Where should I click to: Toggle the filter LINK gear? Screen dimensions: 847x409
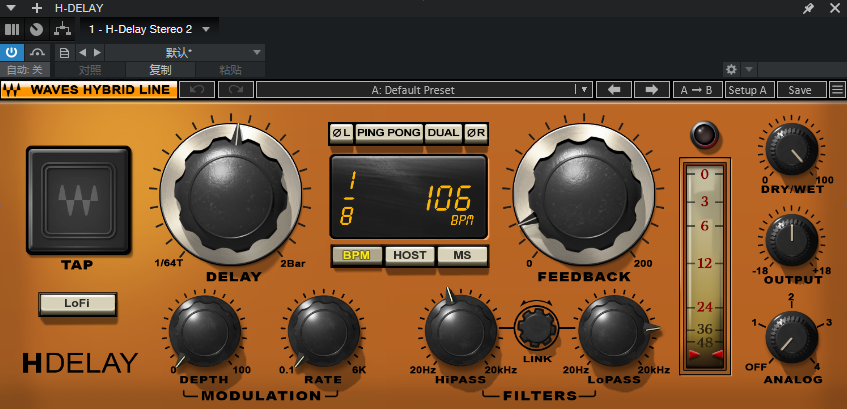pos(537,327)
